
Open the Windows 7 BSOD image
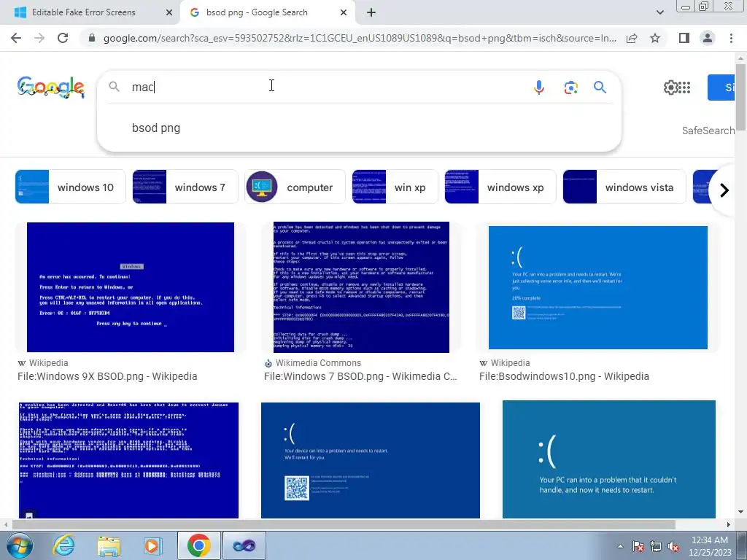(x=361, y=287)
